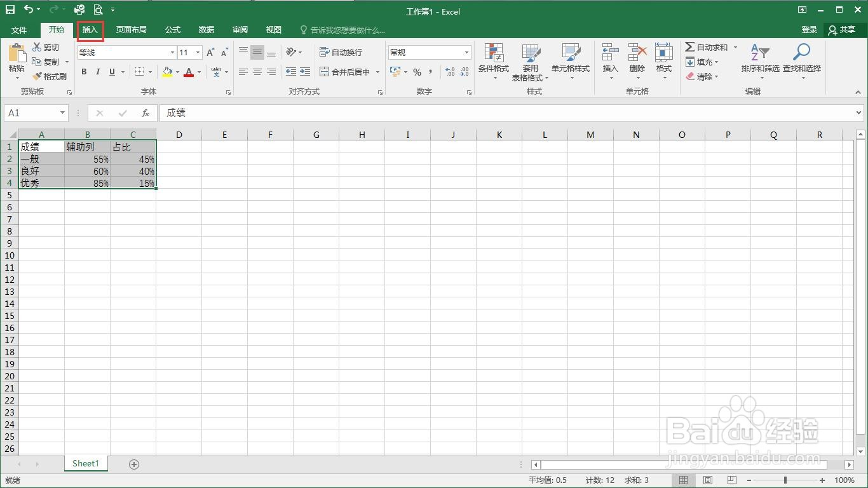Expand the fill color dropdown arrow

point(177,72)
